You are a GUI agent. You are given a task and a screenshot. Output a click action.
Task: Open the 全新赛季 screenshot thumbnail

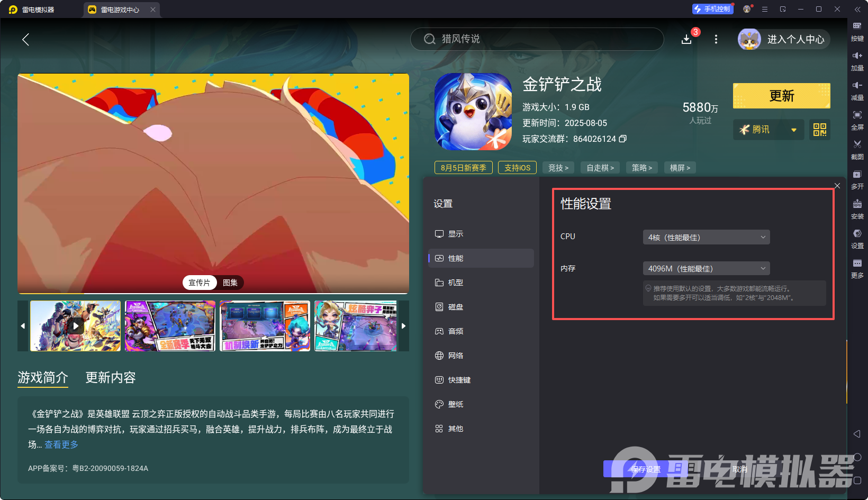[x=170, y=326]
